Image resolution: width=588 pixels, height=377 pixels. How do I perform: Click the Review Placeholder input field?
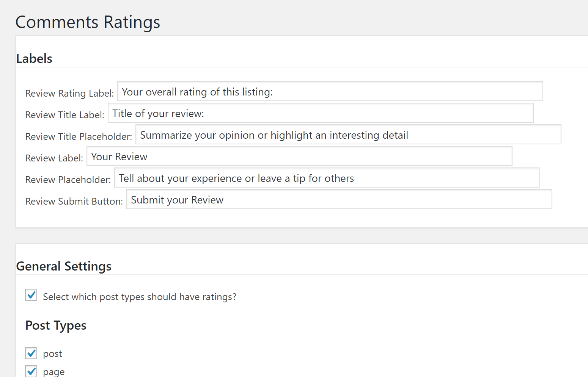click(327, 178)
